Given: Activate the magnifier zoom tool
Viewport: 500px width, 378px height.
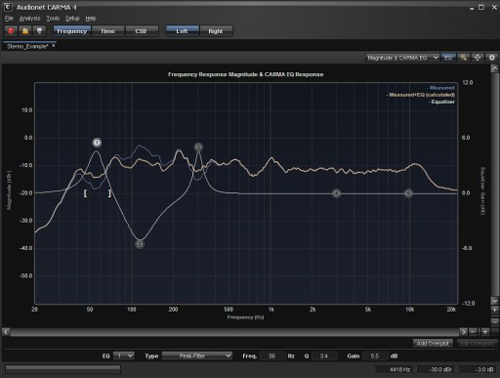Looking at the screenshot, I should pos(463,58).
